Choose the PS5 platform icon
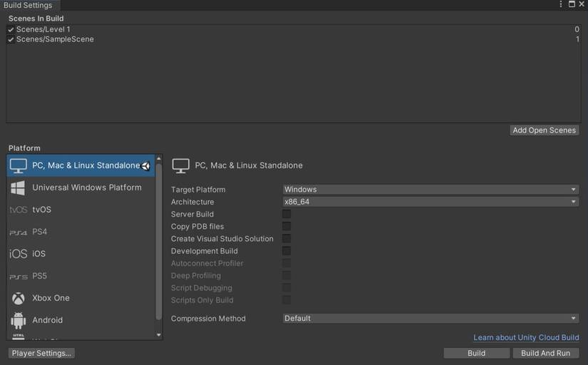Screen dimensions: 588x365 pos(19,276)
